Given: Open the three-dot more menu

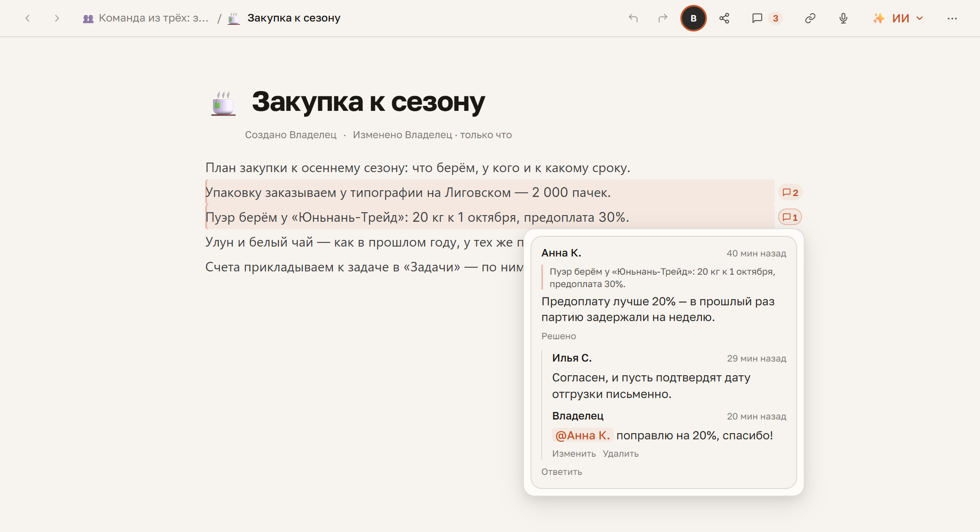Looking at the screenshot, I should pos(952,18).
